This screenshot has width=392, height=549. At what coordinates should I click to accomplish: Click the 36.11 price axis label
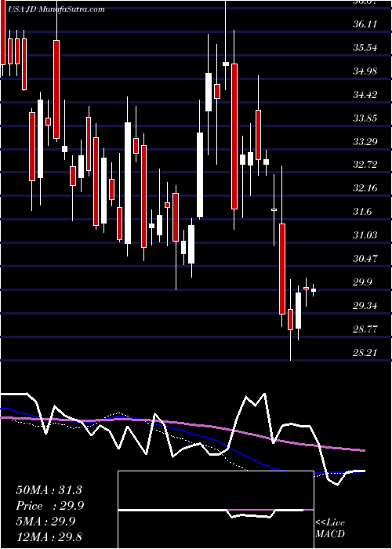365,24
